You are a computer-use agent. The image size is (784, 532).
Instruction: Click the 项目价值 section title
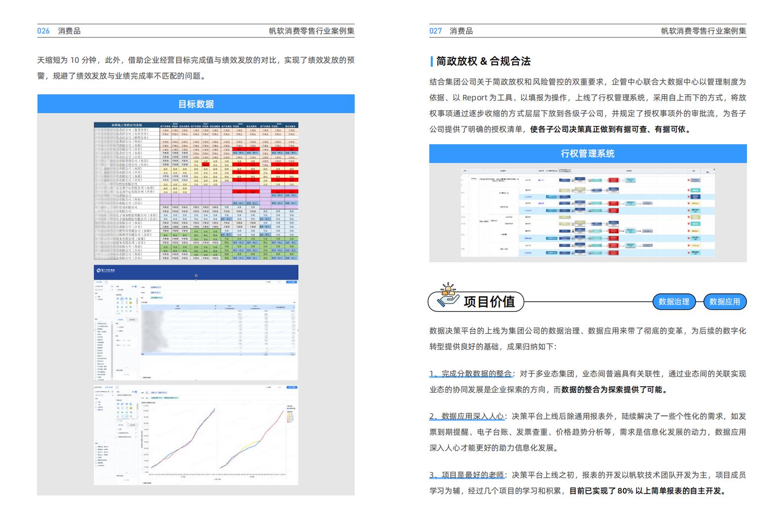(489, 301)
